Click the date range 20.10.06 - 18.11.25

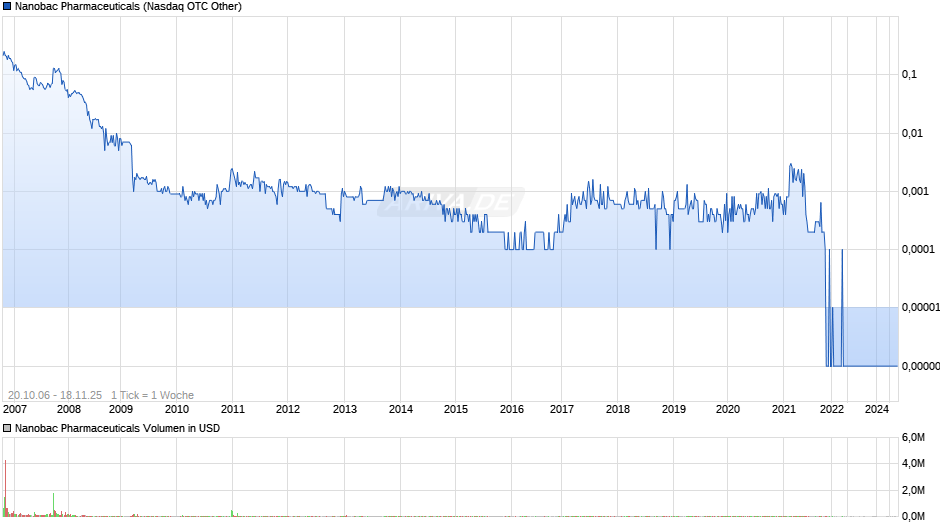[55, 395]
